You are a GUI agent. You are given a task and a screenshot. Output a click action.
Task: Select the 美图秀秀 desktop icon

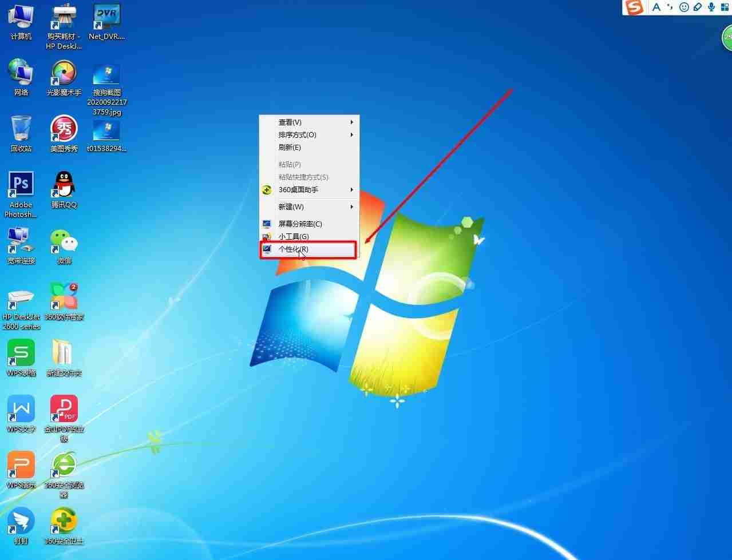click(64, 134)
